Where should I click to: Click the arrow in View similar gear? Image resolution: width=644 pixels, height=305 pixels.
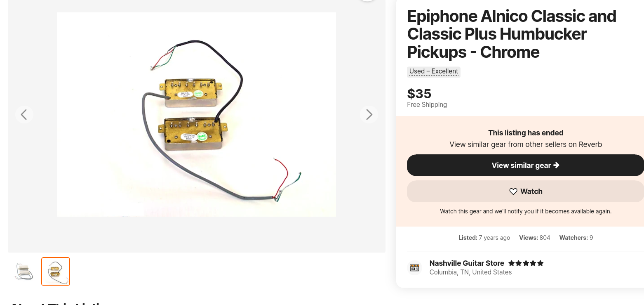tap(557, 165)
